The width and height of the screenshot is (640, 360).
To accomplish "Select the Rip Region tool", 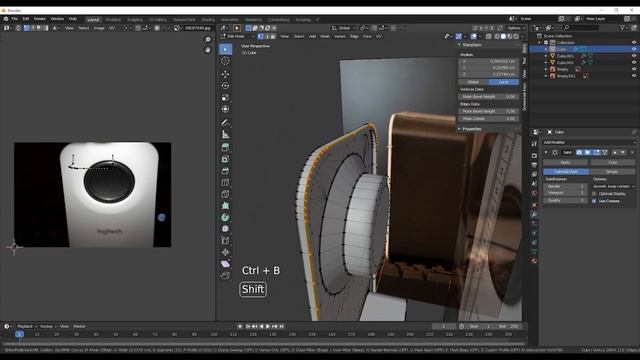I will 225,276.
